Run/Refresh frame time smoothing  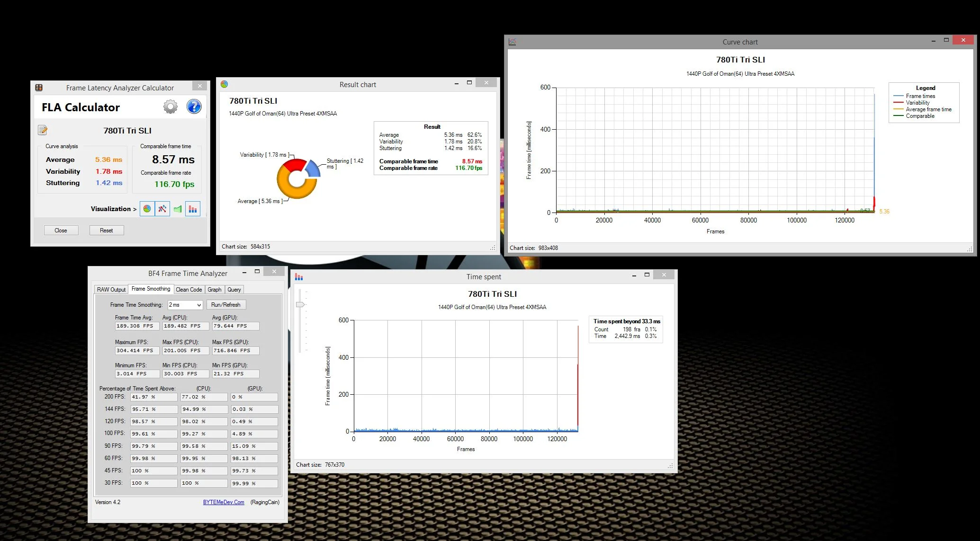tap(226, 305)
